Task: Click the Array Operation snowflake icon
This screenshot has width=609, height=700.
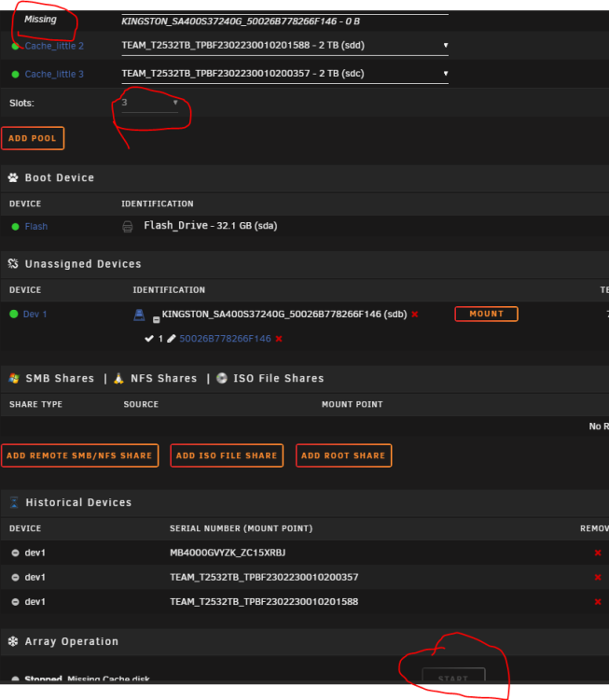Action: (13, 641)
